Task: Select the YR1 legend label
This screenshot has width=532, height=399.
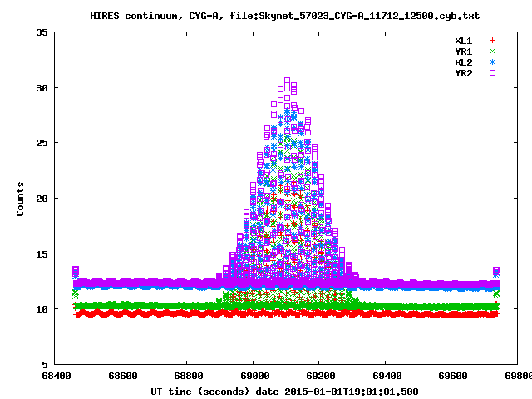Action: [464, 52]
